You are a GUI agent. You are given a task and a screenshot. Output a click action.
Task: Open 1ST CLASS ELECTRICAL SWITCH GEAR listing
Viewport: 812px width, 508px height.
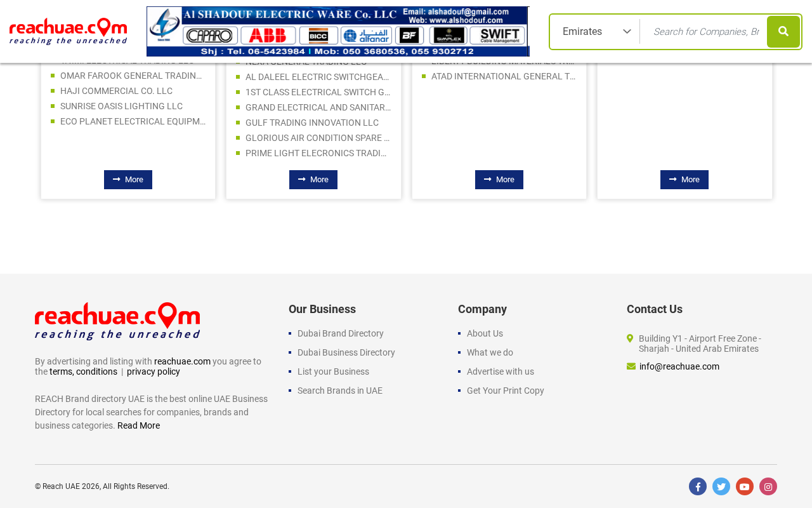pyautogui.click(x=318, y=92)
